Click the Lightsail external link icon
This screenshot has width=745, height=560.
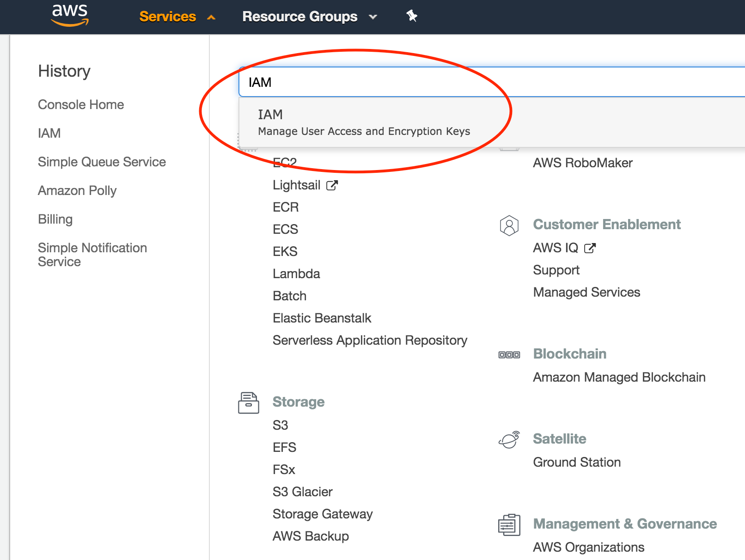point(332,185)
